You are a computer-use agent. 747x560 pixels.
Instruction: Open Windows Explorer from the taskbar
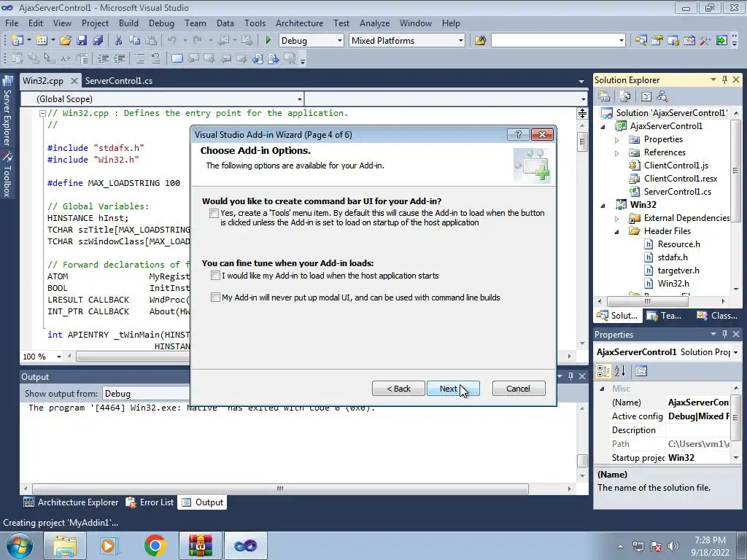pyautogui.click(x=65, y=545)
